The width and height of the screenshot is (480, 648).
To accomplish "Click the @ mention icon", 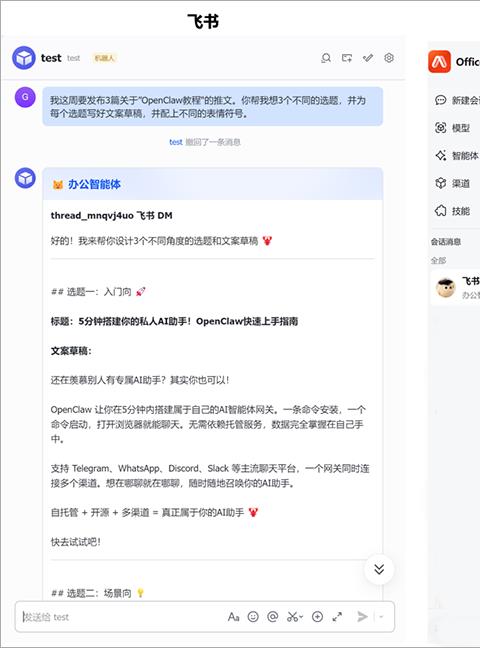I will pyautogui.click(x=272, y=617).
